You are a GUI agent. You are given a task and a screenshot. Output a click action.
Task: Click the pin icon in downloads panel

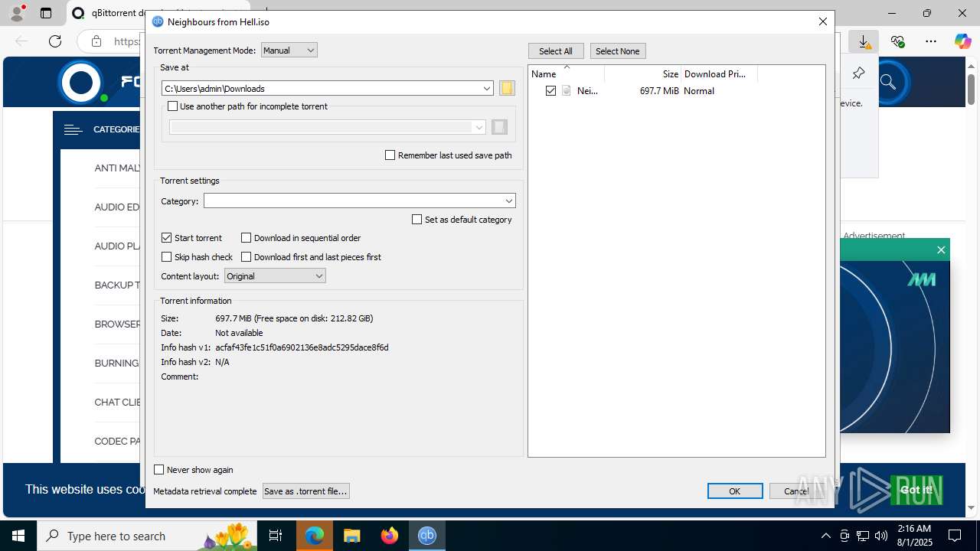point(858,73)
